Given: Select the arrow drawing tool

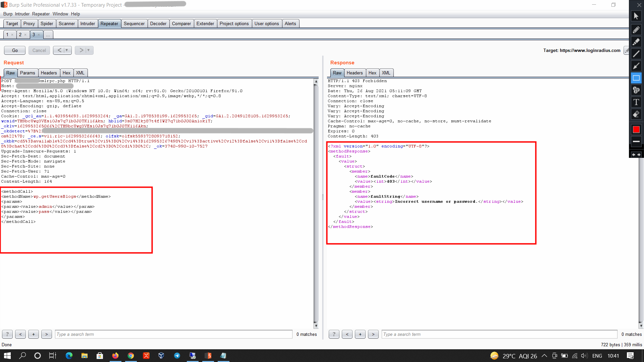Looking at the screenshot, I should [636, 66].
